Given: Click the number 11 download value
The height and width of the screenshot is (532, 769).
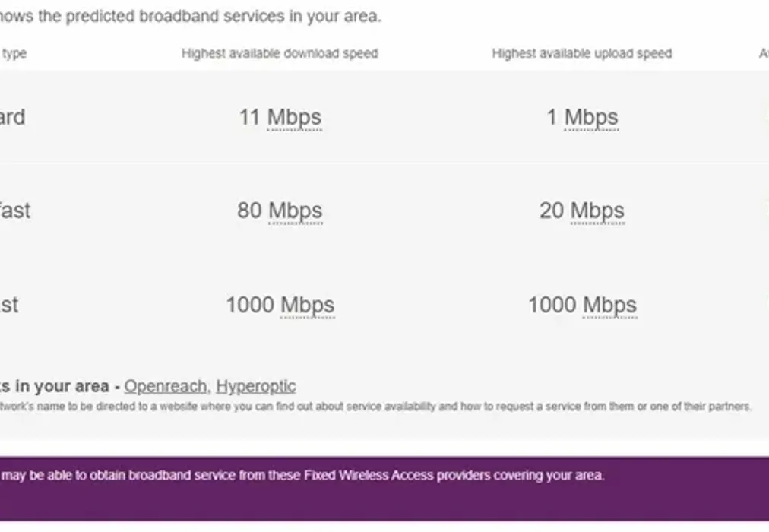Looking at the screenshot, I should click(x=249, y=118).
